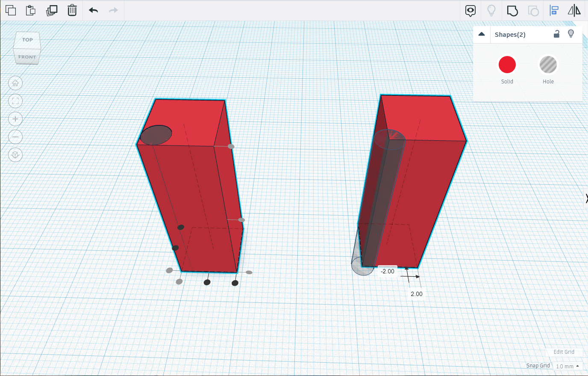Hide the selected shapes with the eye icon
The height and width of the screenshot is (376, 588).
coord(470,11)
